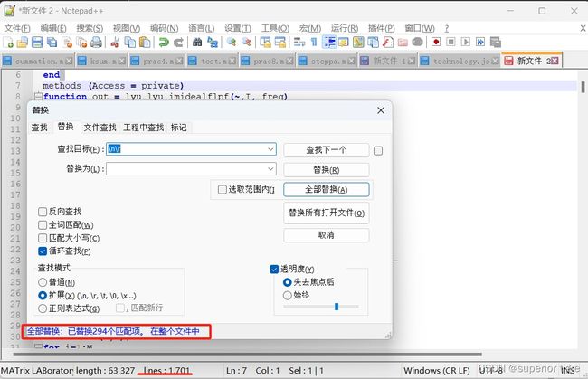
Task: Select the 正则表达式(G) radio button
Action: pos(43,308)
